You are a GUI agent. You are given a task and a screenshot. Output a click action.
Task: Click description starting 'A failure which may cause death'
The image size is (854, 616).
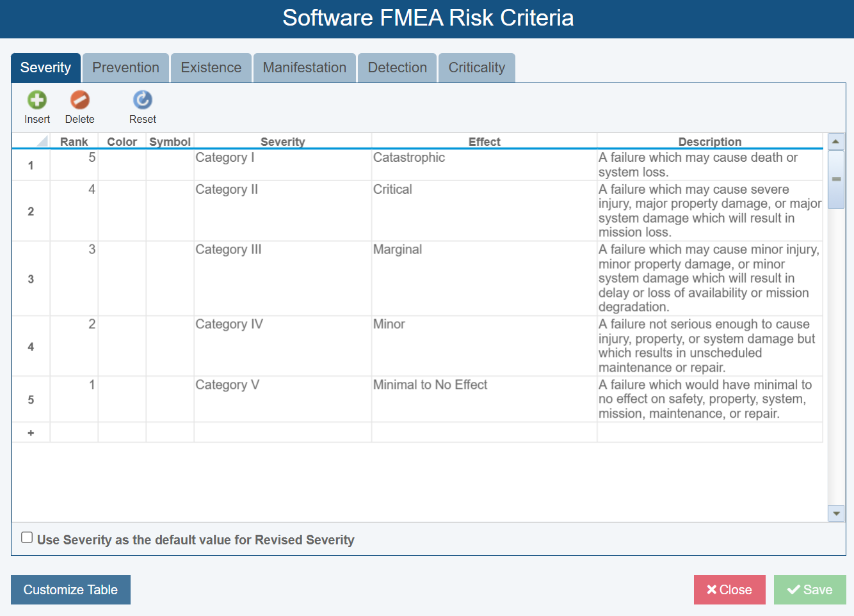710,165
